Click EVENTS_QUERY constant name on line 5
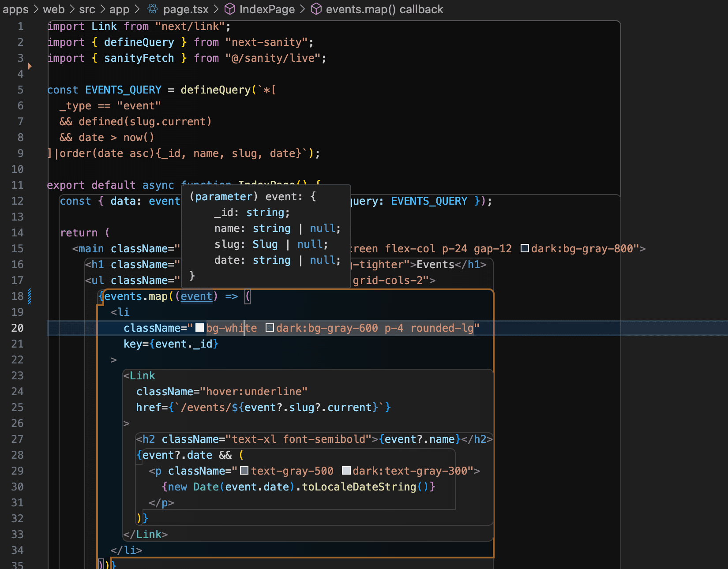The height and width of the screenshot is (569, 728). click(123, 90)
